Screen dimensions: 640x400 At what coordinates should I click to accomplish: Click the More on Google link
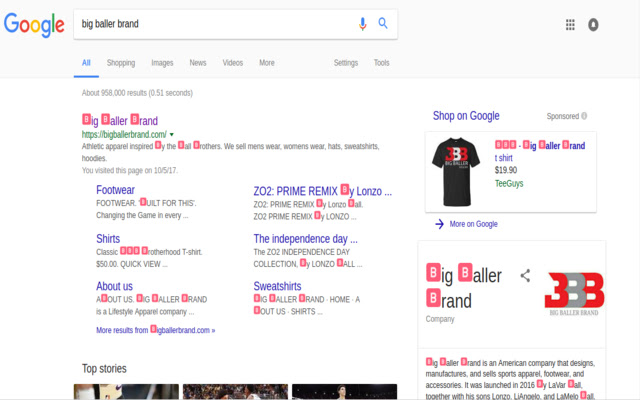pyautogui.click(x=473, y=224)
